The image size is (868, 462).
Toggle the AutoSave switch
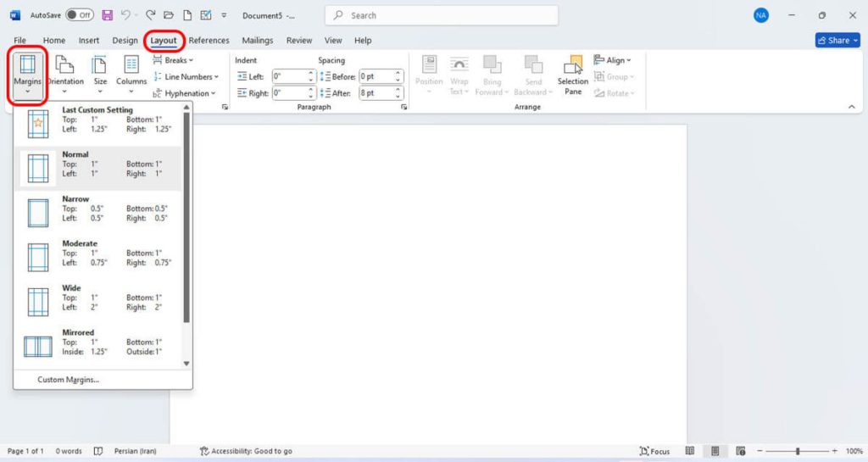[x=80, y=15]
